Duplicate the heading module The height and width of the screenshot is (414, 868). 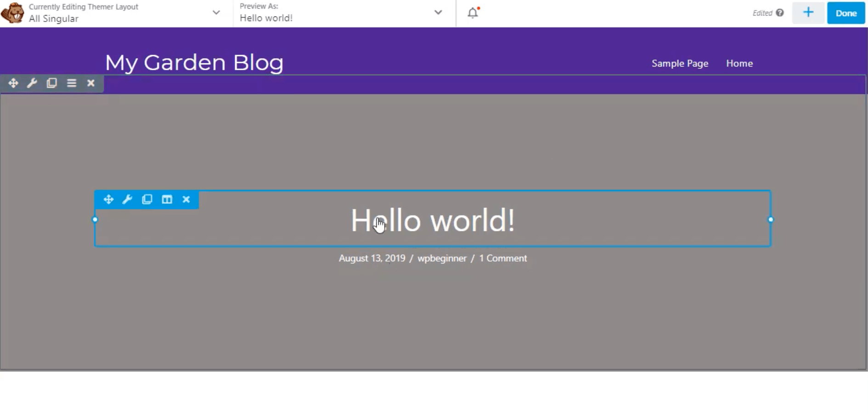click(x=147, y=199)
